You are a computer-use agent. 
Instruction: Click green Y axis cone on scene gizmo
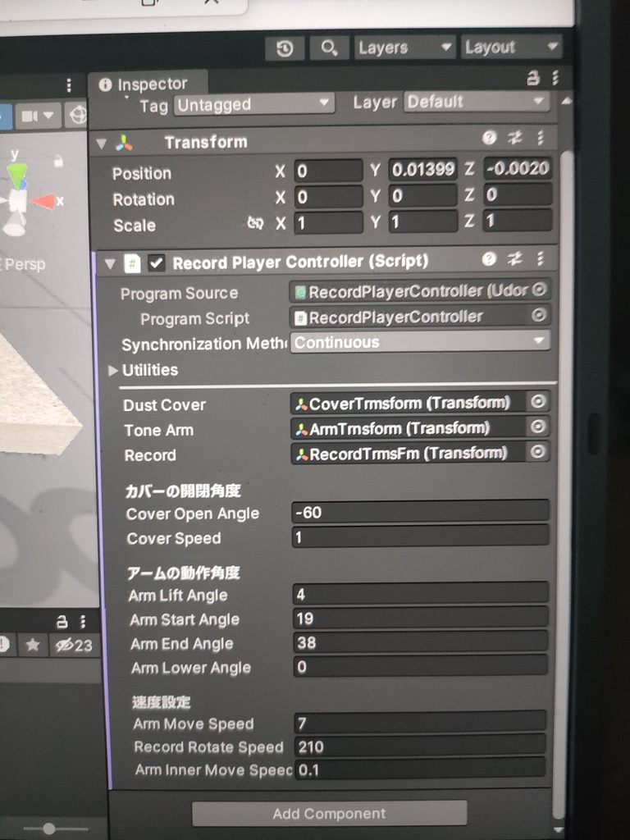pyautogui.click(x=17, y=174)
